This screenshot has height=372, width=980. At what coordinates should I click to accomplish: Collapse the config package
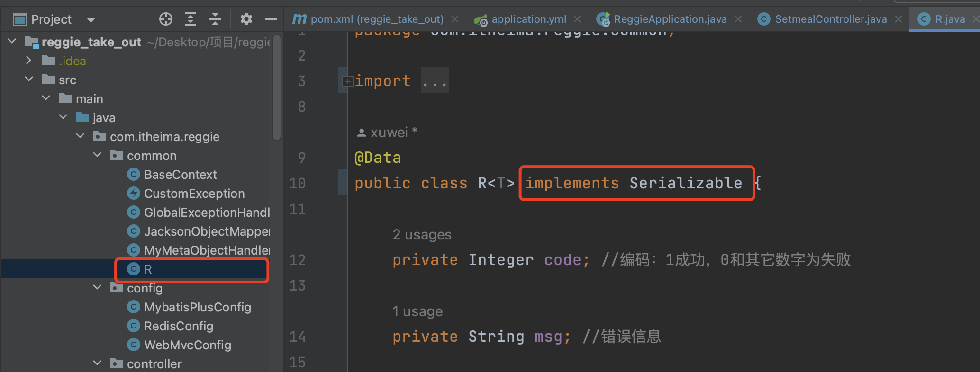[x=98, y=288]
